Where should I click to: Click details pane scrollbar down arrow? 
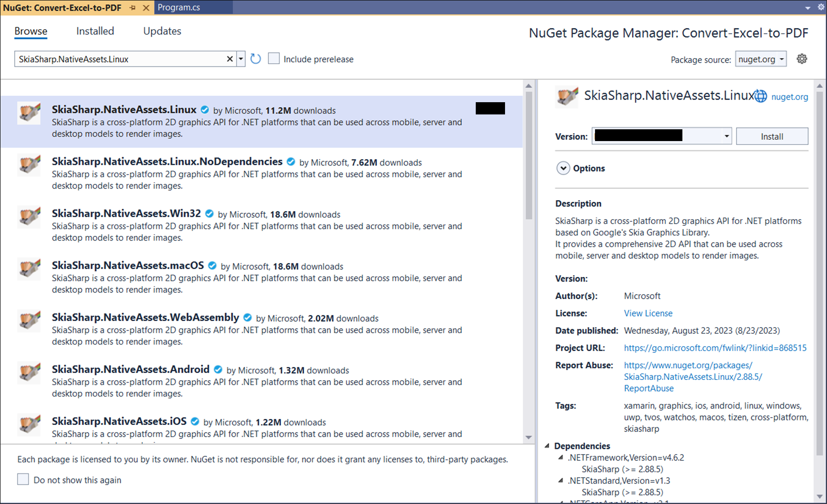tap(820, 497)
